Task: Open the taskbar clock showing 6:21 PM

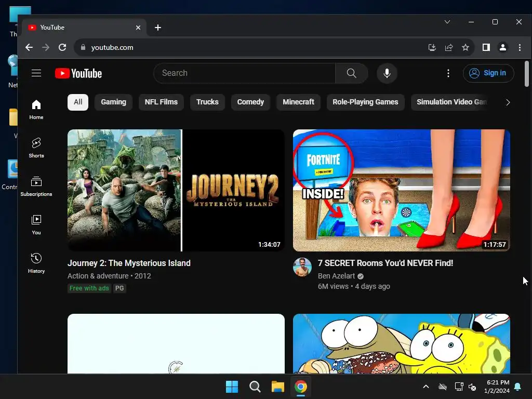Action: [x=497, y=387]
